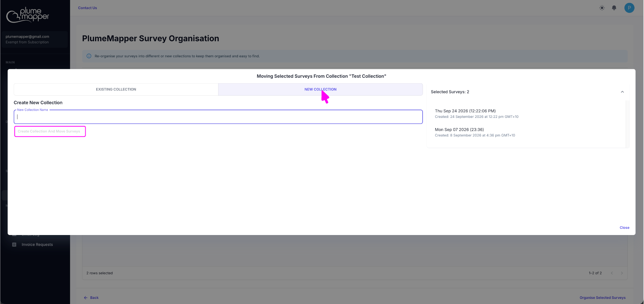
Task: Toggle the light/dark theme sun icon
Action: tap(602, 8)
